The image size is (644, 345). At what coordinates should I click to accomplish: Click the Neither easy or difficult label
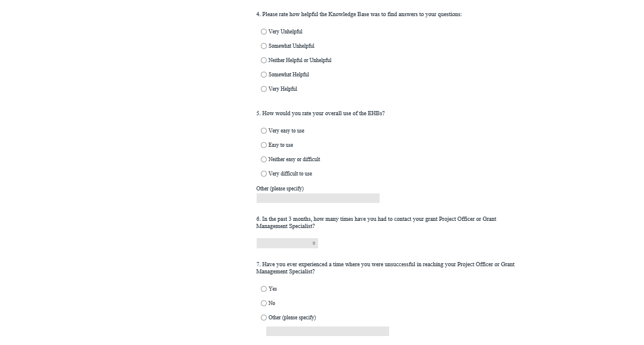[294, 159]
